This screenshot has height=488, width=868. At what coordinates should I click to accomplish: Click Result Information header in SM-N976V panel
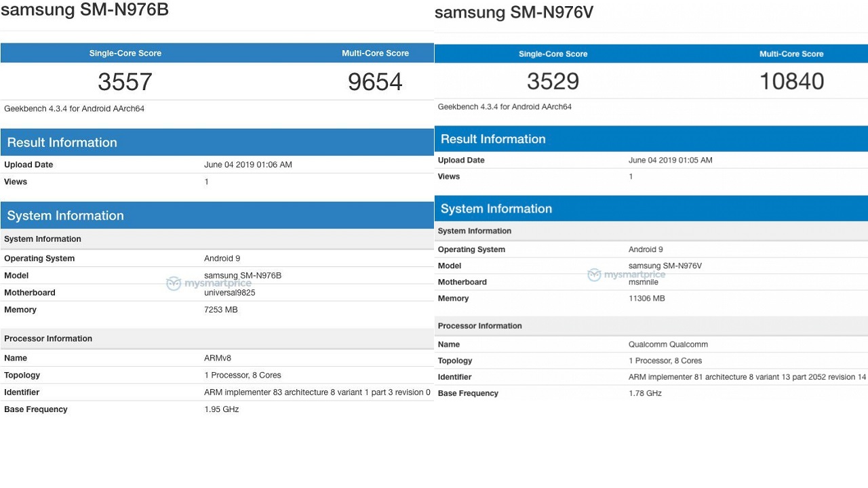(651, 139)
